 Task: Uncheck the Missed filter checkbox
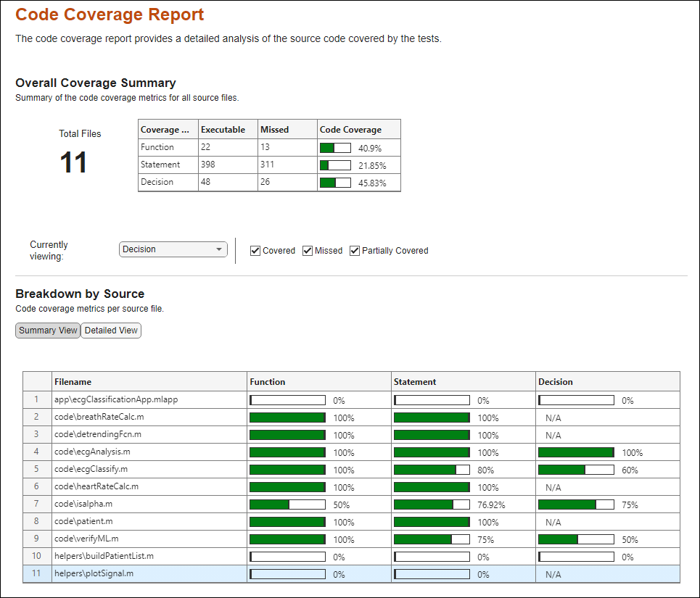pos(307,250)
